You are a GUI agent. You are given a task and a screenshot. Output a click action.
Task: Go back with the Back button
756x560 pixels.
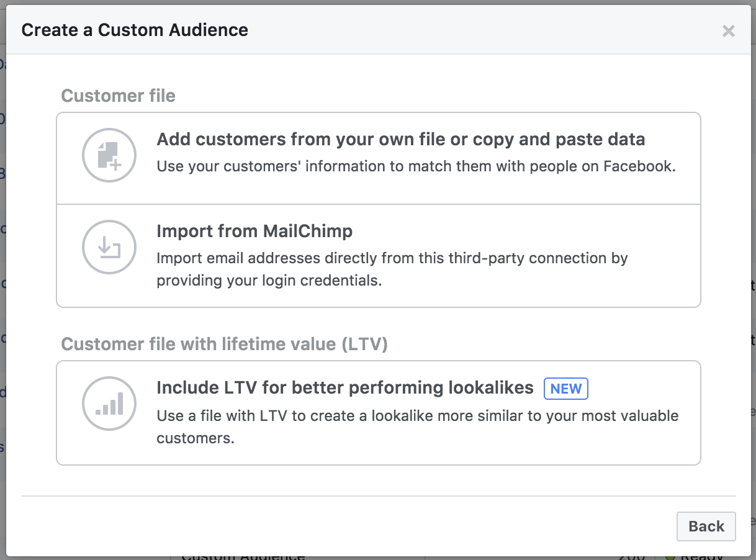[706, 526]
